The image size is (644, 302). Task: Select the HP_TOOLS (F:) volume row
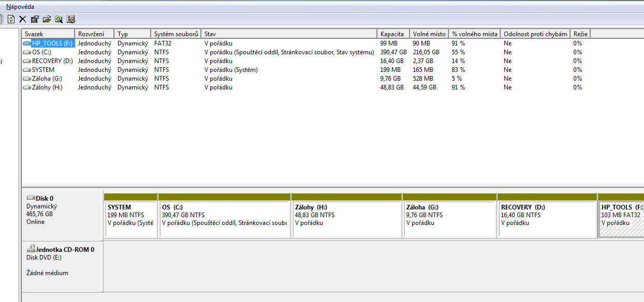(x=306, y=43)
